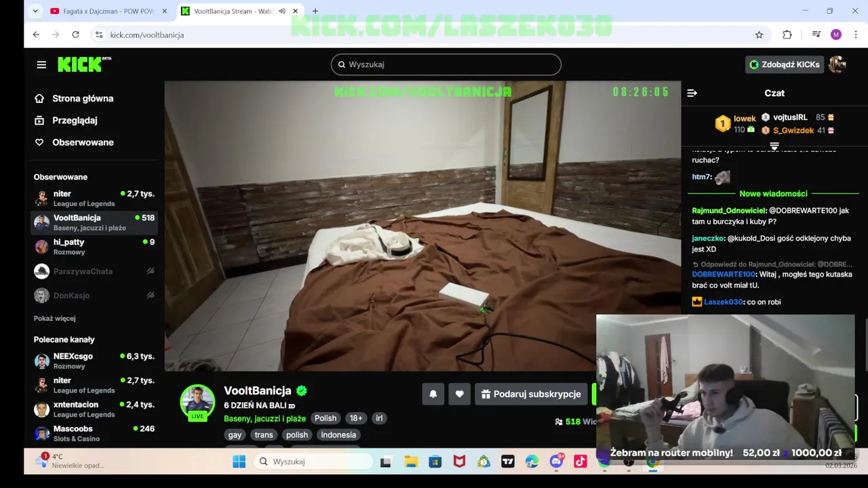Click Podaruj subskrypcje button
This screenshot has width=868, height=488.
532,394
